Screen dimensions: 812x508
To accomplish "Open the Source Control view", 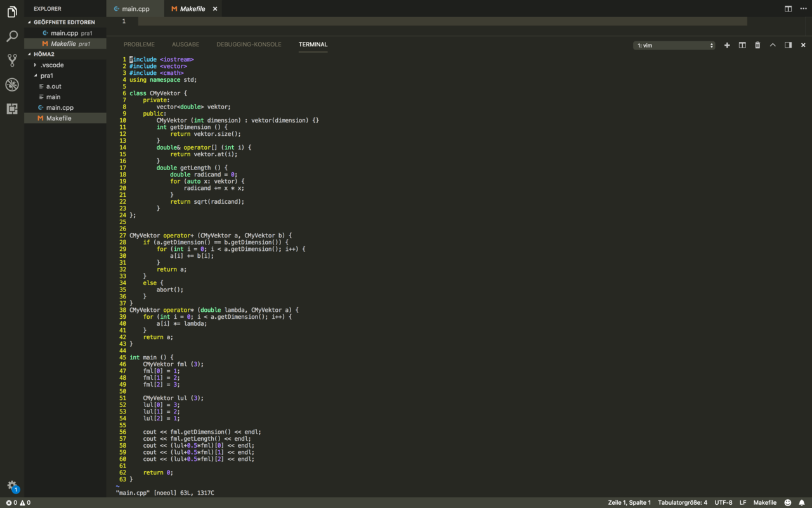I will click(11, 60).
